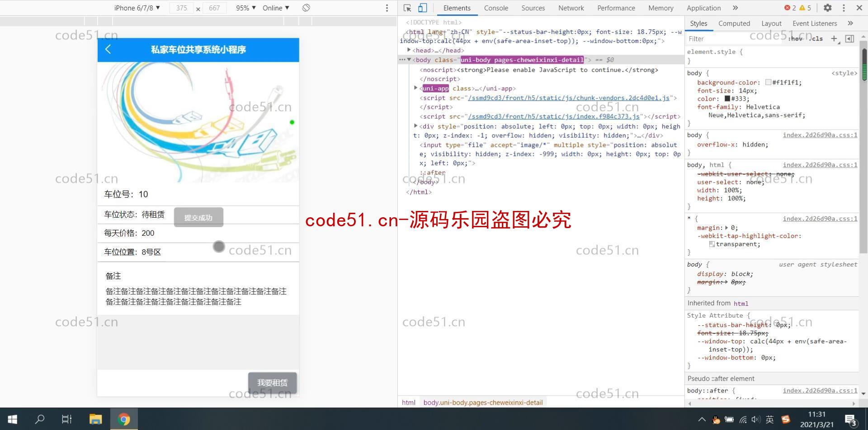
Task: Open the index.f984c373.js script link
Action: (x=554, y=116)
